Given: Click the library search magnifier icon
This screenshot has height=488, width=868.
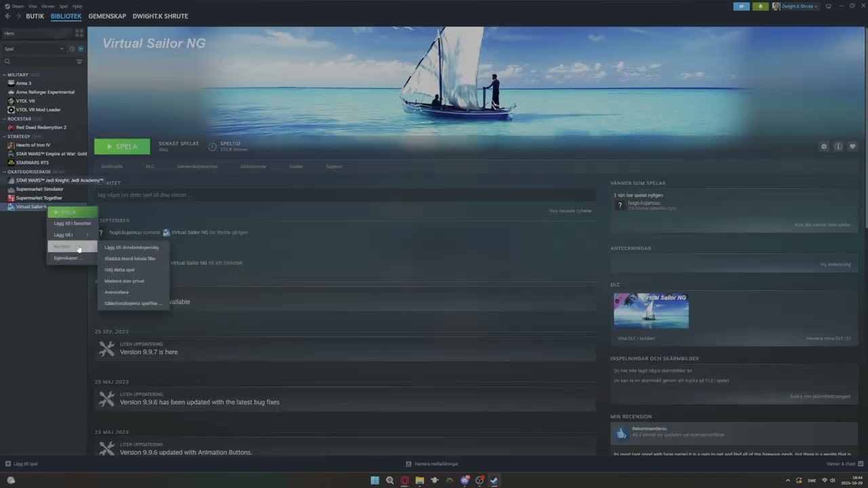Looking at the screenshot, I should pyautogui.click(x=7, y=62).
